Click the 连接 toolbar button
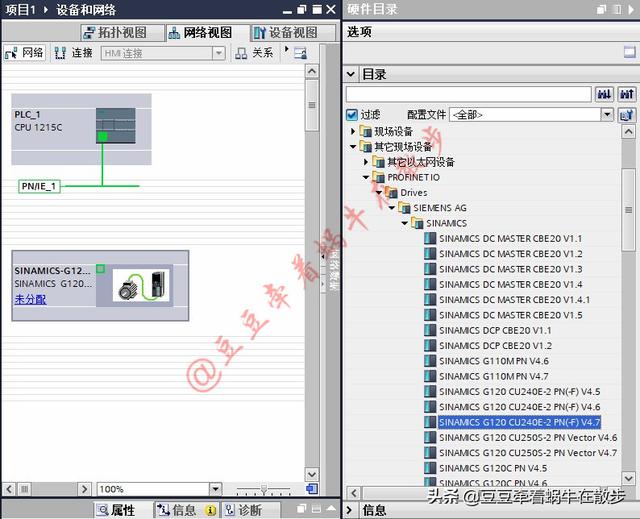The width and height of the screenshot is (640, 519). tap(73, 53)
